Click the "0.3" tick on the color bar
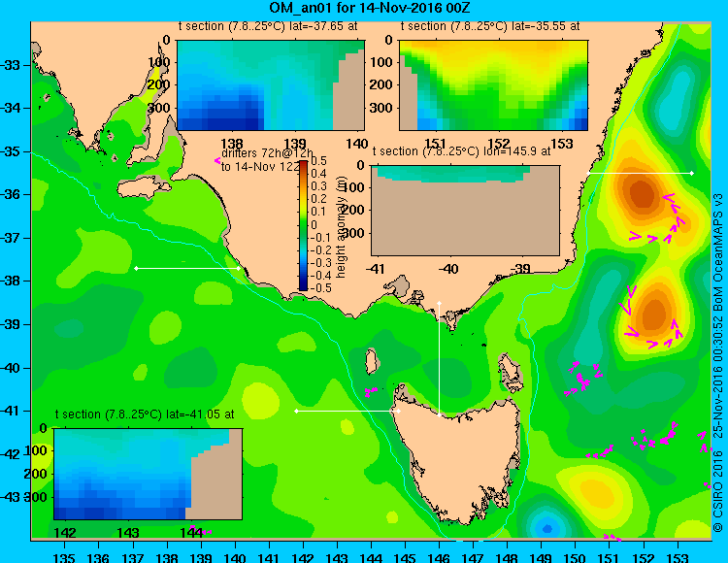The image size is (728, 563). [318, 186]
